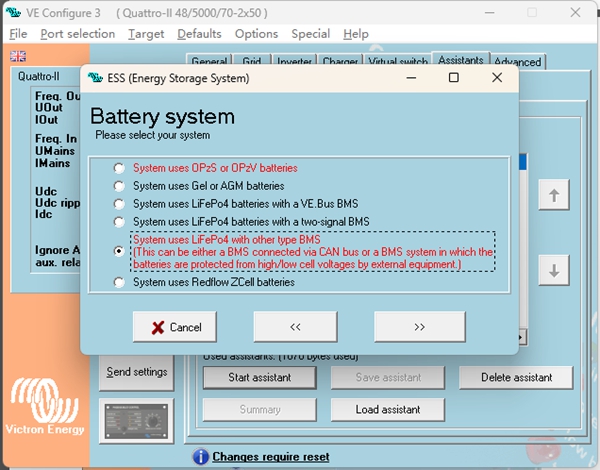The height and width of the screenshot is (470, 600).
Task: Open the Special menu
Action: click(310, 34)
